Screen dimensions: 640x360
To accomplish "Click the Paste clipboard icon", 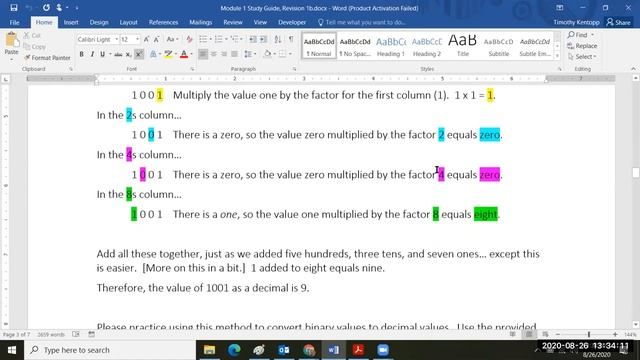I will (x=11, y=40).
